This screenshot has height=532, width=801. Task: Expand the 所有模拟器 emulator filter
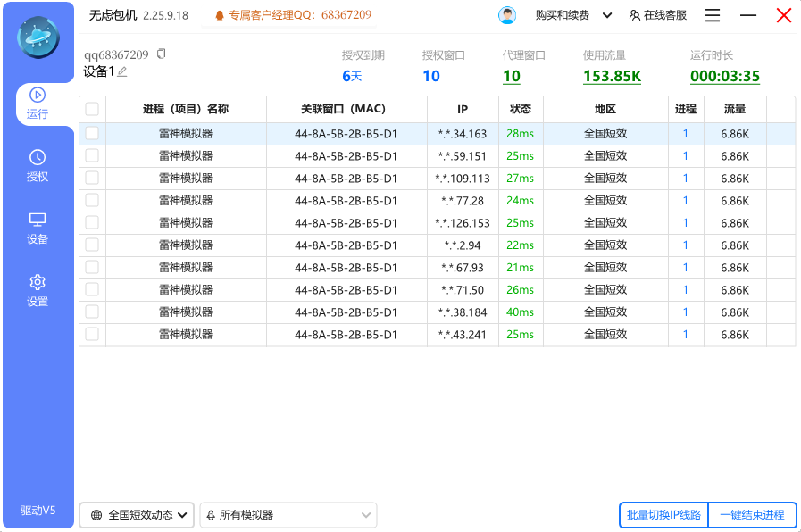[288, 515]
